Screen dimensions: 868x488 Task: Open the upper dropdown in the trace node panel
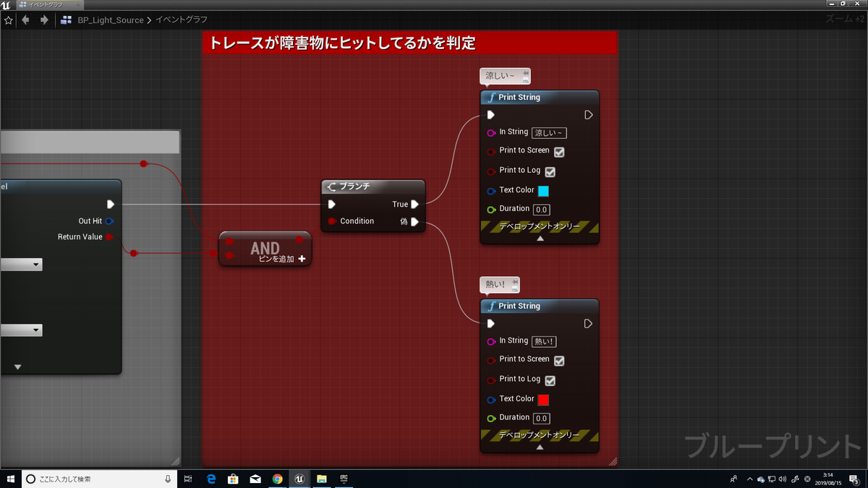pyautogui.click(x=22, y=264)
